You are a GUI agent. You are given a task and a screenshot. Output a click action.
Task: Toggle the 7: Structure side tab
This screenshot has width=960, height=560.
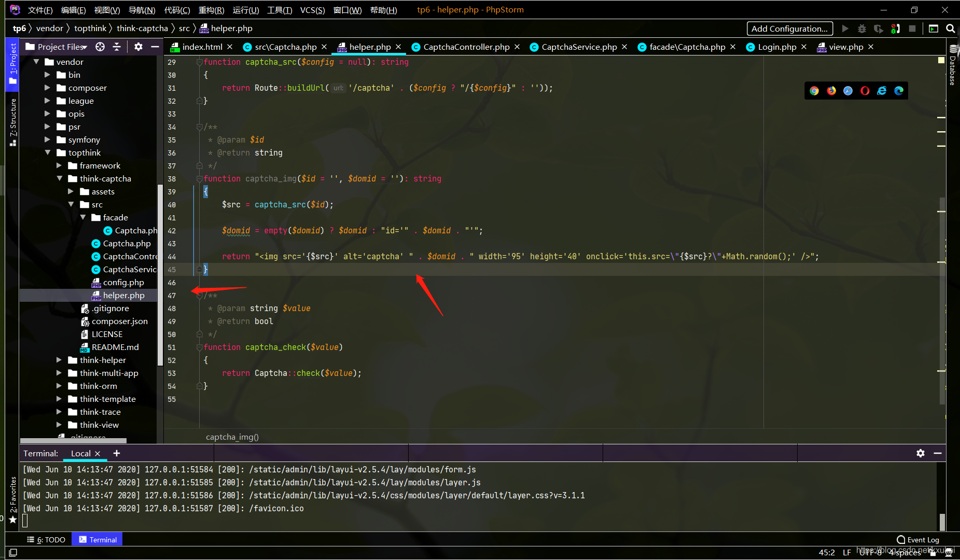point(12,123)
